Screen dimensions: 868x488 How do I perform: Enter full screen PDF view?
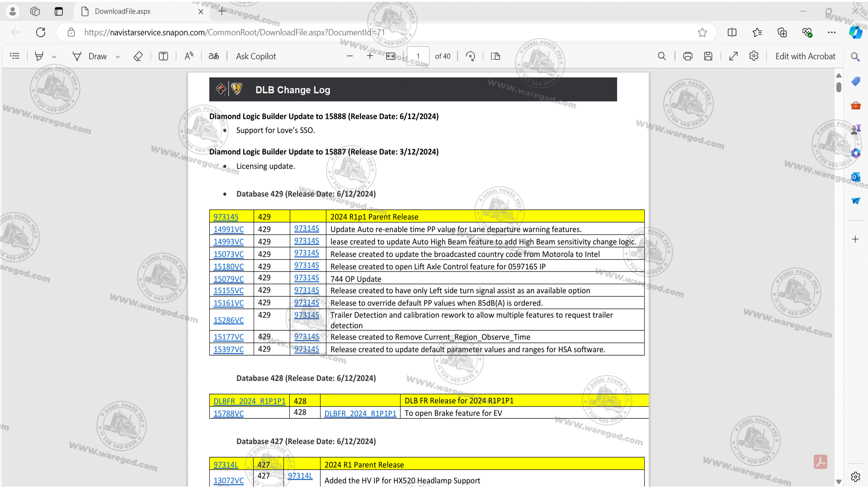733,56
